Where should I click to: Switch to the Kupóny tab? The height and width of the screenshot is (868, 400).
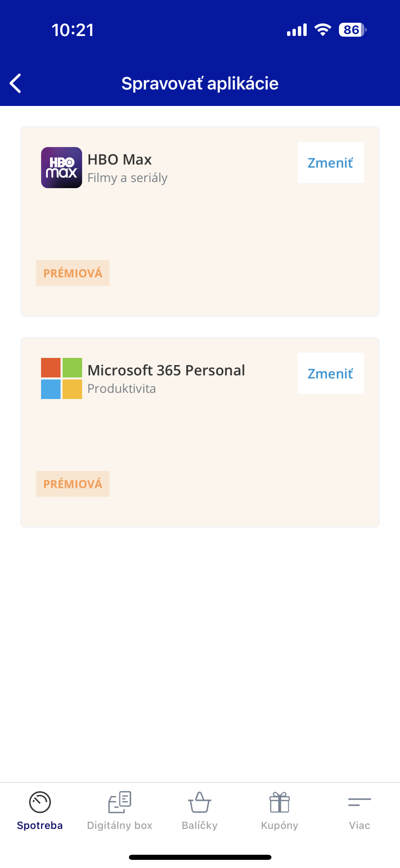(280, 825)
